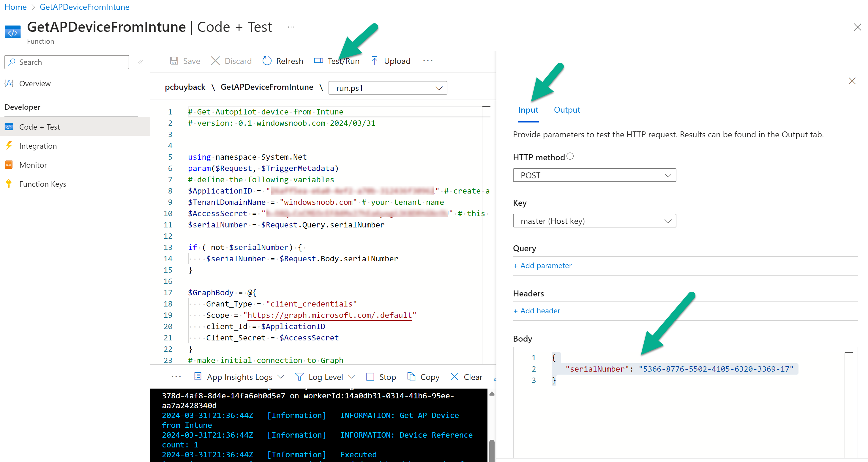Click the log console scrollbar up arrow

492,394
